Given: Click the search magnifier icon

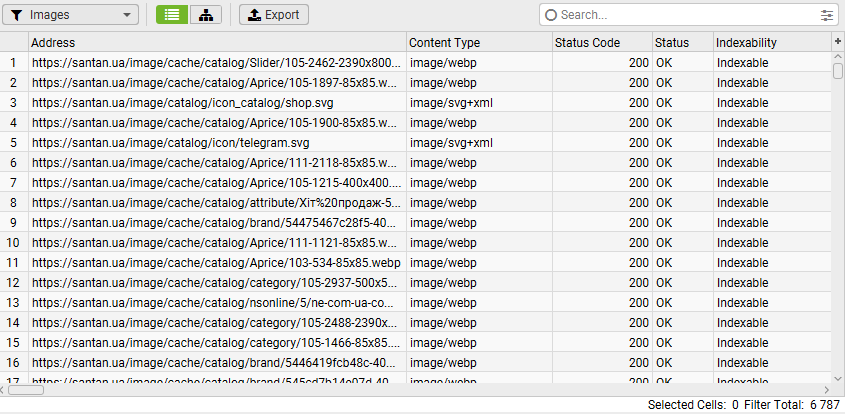Looking at the screenshot, I should point(551,15).
